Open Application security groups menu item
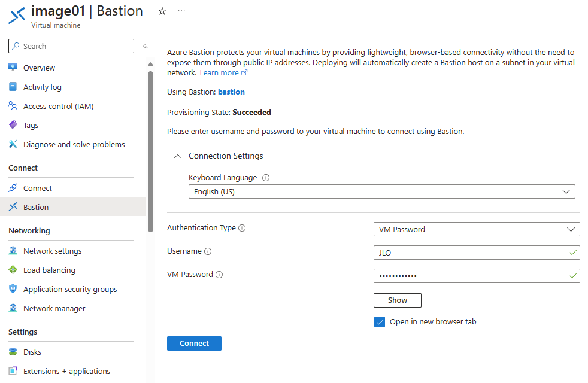Image resolution: width=588 pixels, height=383 pixels. tap(70, 289)
